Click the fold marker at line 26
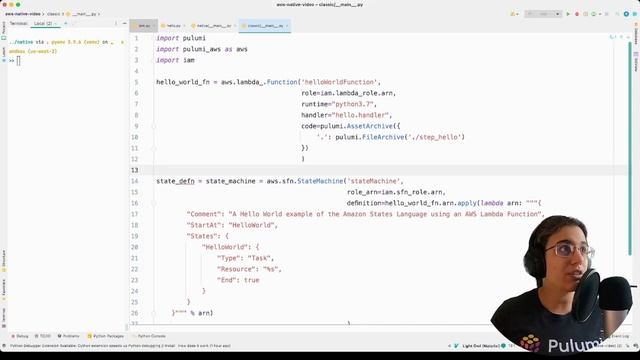The image size is (640, 360). tap(154, 313)
